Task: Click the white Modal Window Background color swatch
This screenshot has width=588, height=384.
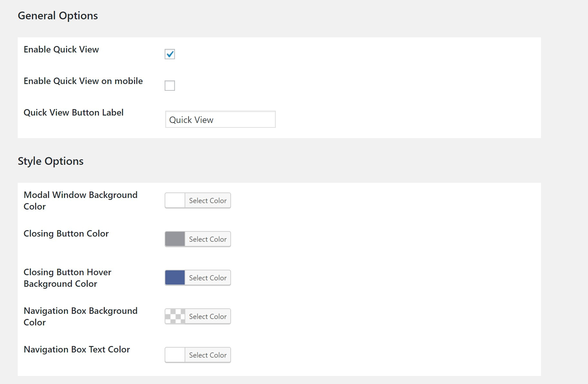Action: (x=175, y=201)
